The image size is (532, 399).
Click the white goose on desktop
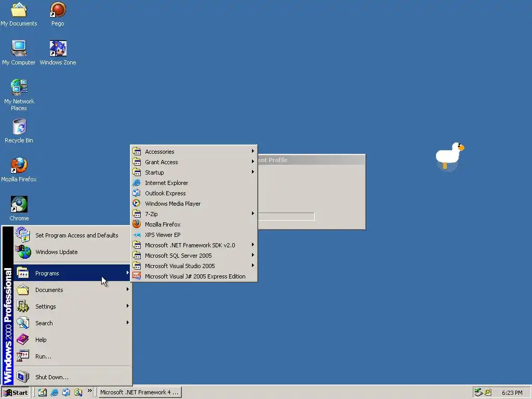[449, 156]
